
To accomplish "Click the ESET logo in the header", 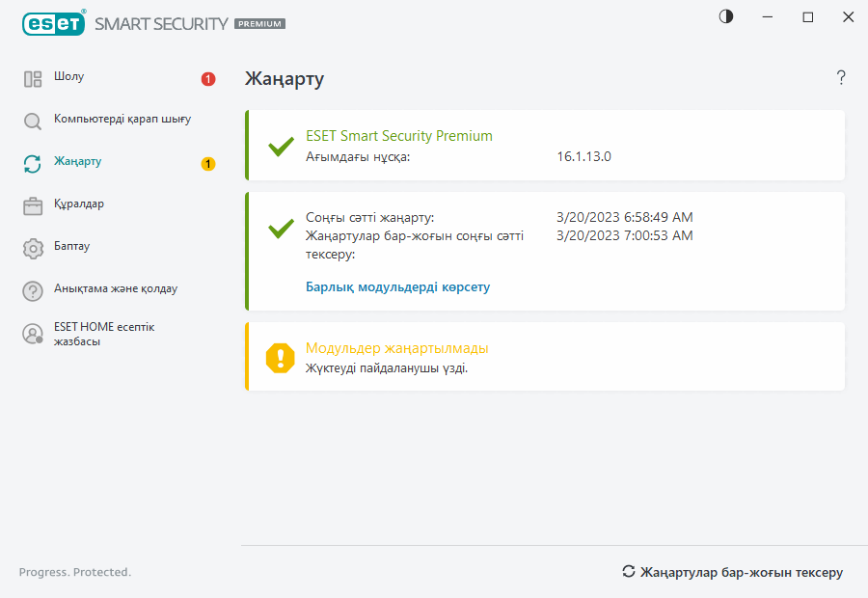I will pos(55,23).
